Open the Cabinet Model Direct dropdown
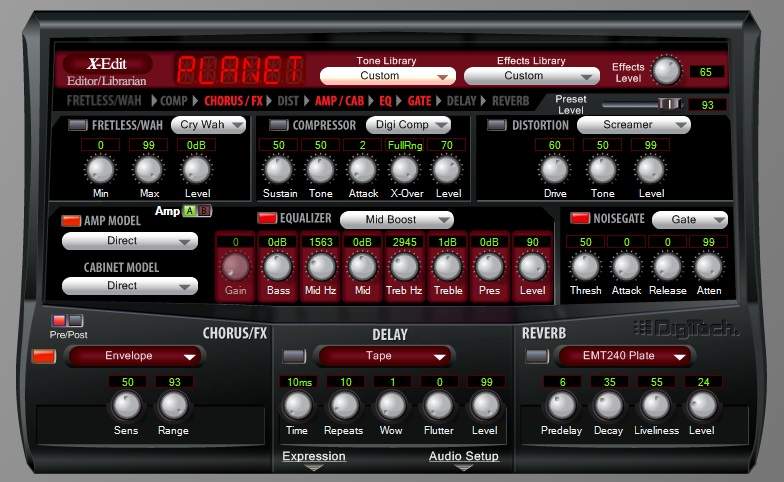Image resolution: width=784 pixels, height=482 pixels. (130, 286)
